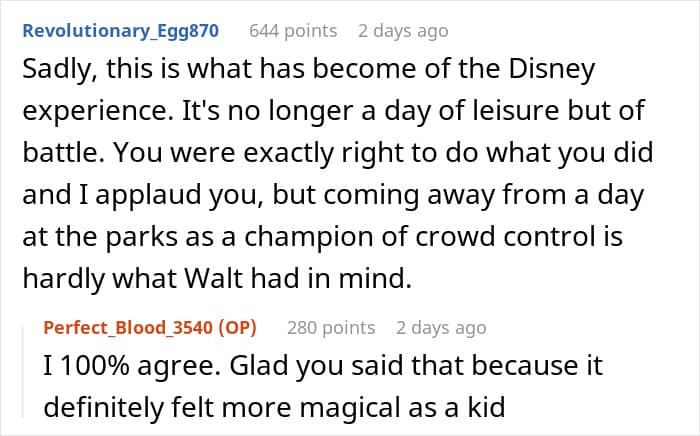Image resolution: width=700 pixels, height=436 pixels.
Task: Open Revolutionary_Egg870's user profile
Action: pyautogui.click(x=120, y=31)
